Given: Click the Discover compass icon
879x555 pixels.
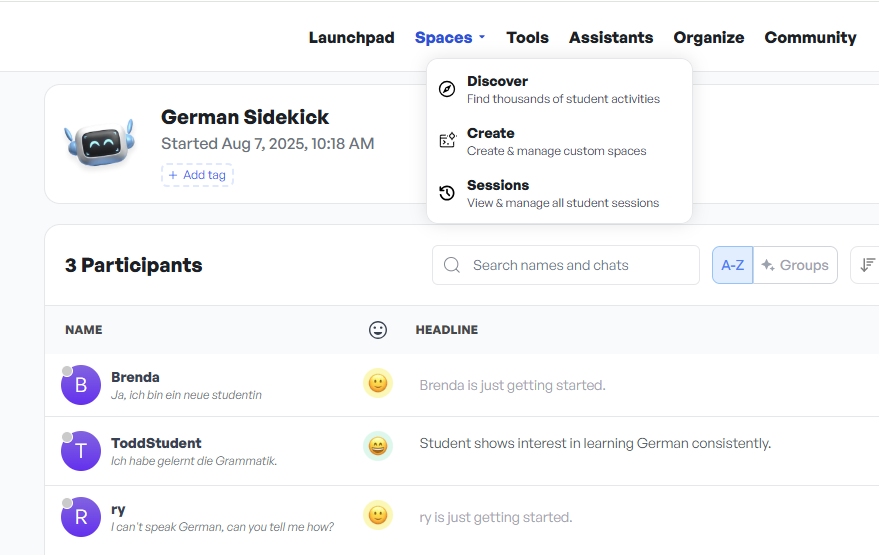Looking at the screenshot, I should pos(447,89).
